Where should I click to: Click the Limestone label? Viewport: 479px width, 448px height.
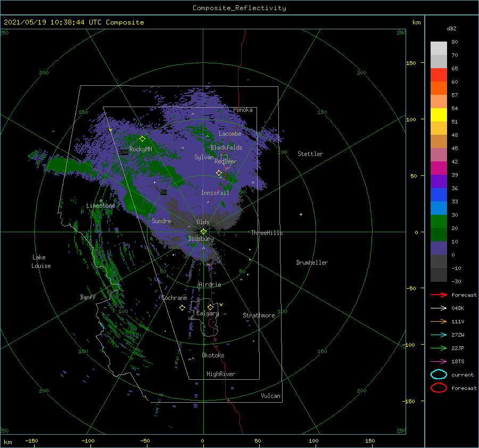[101, 206]
